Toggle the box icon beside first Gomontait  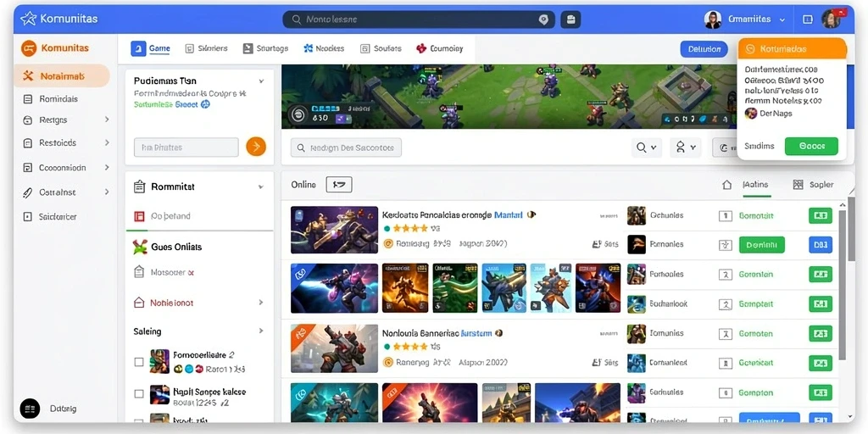(726, 216)
